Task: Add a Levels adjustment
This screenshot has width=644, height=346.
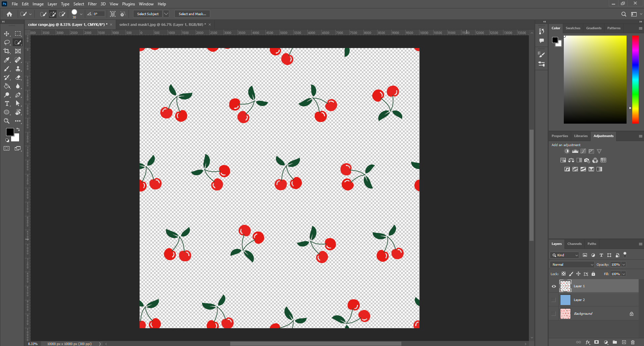Action: pos(575,151)
